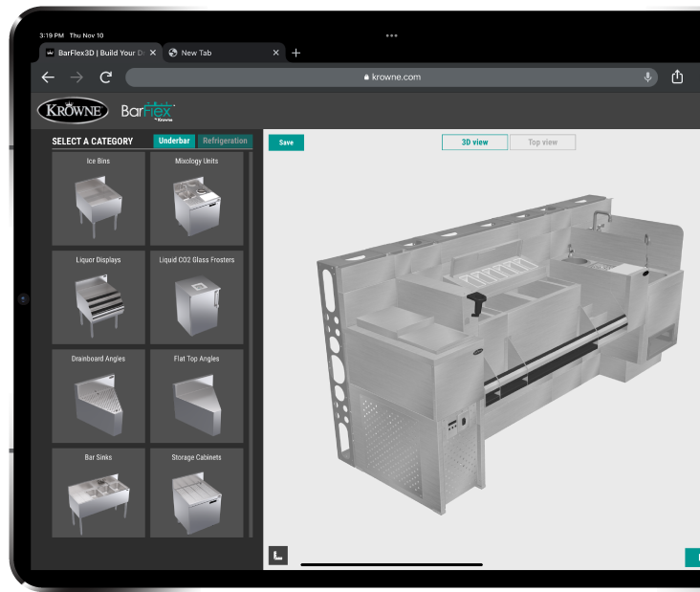The image size is (700, 592).
Task: Click the ruler measurement icon in viewport
Action: coord(277,555)
